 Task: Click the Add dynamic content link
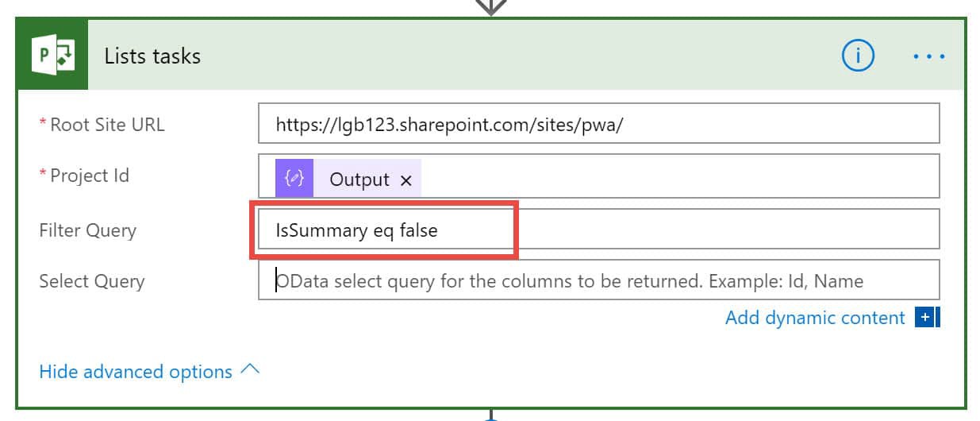coord(815,318)
